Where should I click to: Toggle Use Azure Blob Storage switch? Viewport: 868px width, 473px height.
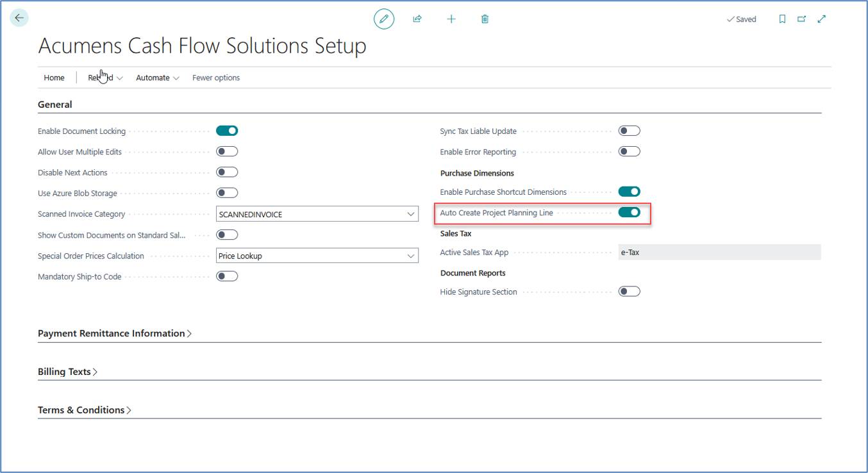pos(227,192)
